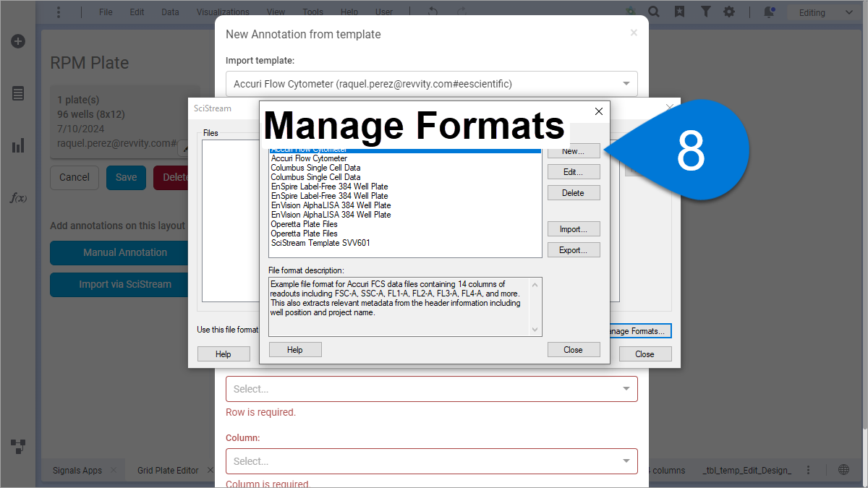The image size is (868, 488).
Task: Open the Tools menu
Action: click(312, 12)
